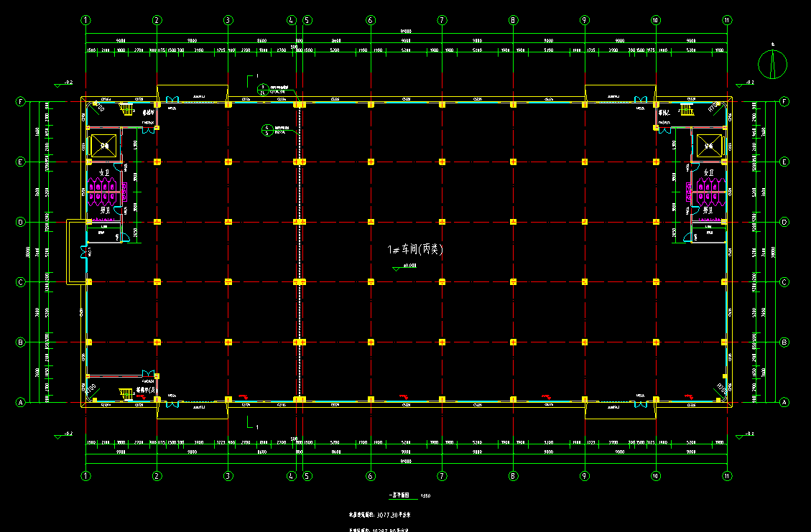Click the top-left staircase symbol
Image resolution: width=811 pixels, height=532 pixels.
tap(127, 109)
